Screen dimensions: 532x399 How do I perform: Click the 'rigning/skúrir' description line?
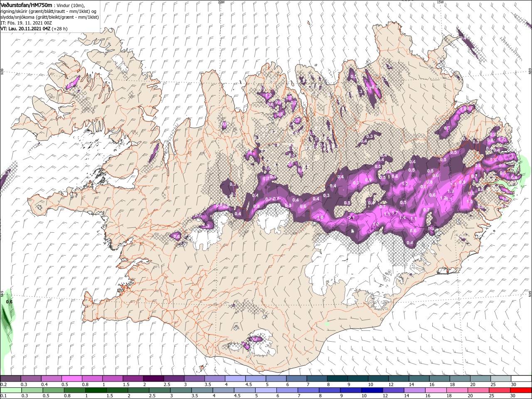coord(49,11)
